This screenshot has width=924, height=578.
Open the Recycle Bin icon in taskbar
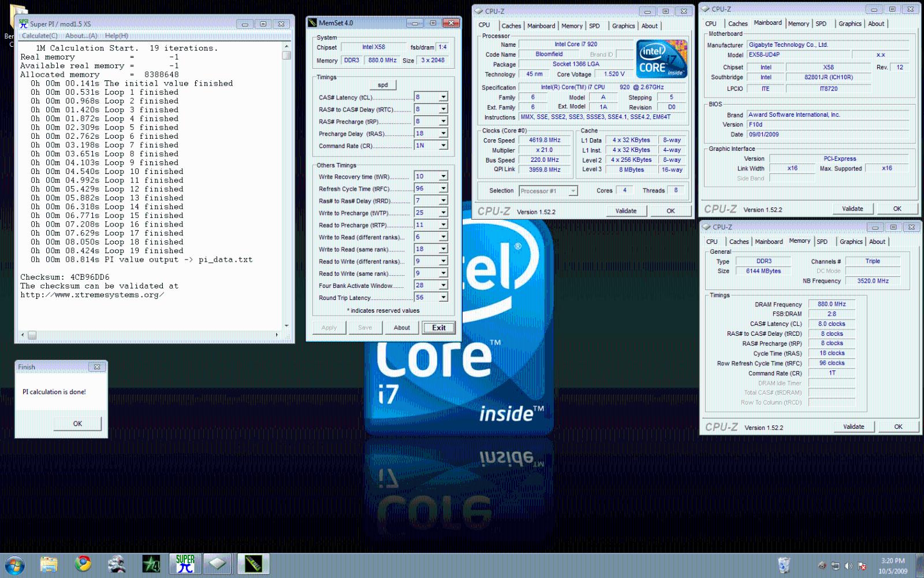pyautogui.click(x=784, y=565)
